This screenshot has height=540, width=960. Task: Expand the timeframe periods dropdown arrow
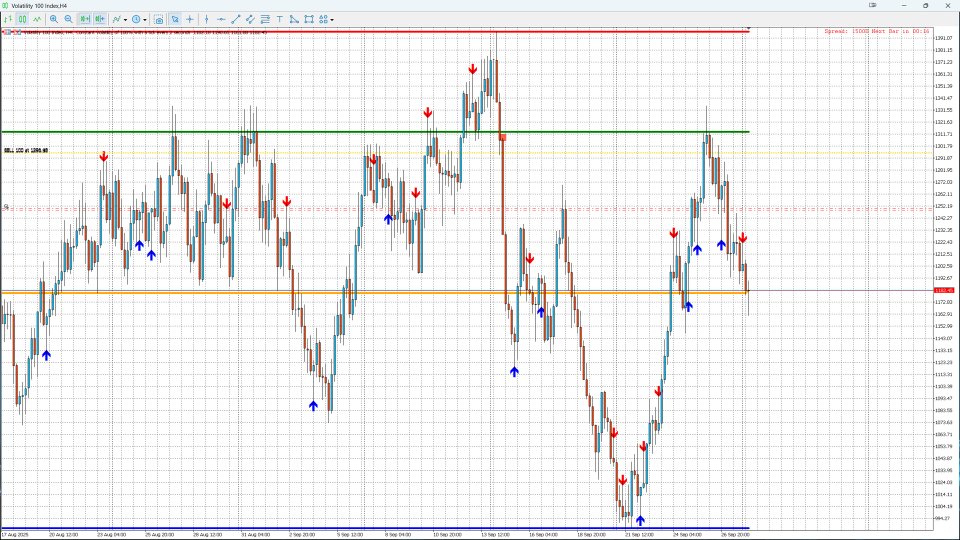point(144,20)
